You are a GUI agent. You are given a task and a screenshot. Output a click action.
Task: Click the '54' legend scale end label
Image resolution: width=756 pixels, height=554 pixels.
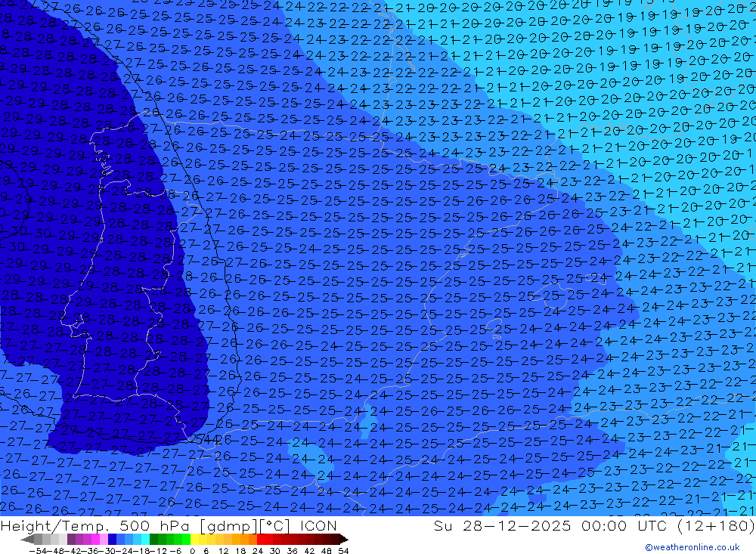[343, 551]
